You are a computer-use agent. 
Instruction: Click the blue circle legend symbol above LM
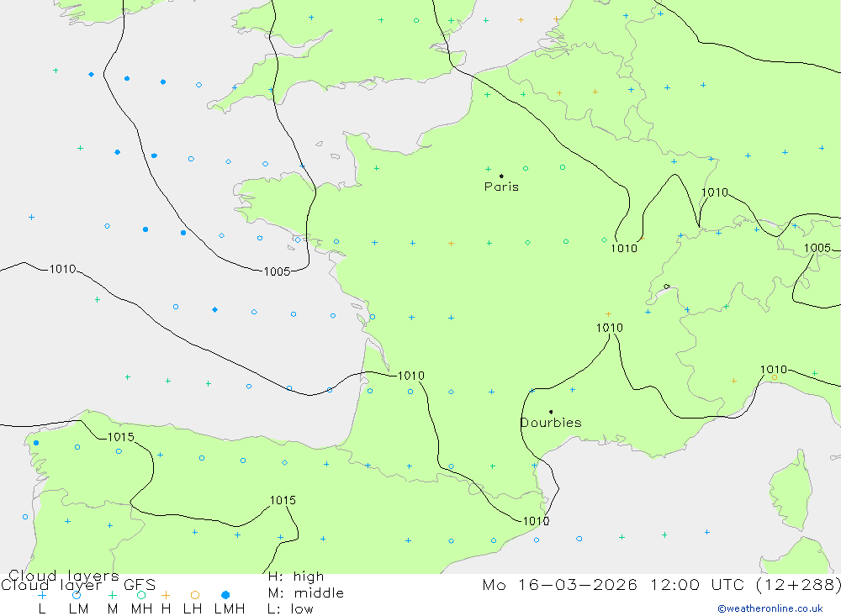pyautogui.click(x=77, y=595)
